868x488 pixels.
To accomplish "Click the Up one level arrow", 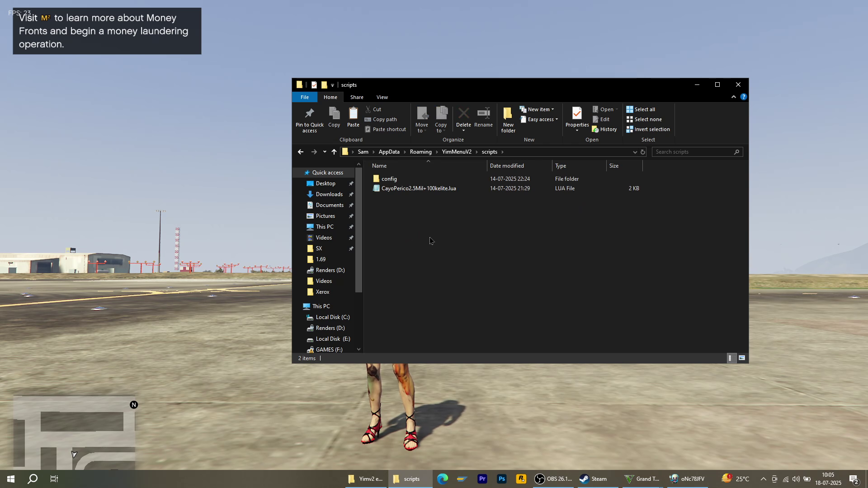I will 334,152.
